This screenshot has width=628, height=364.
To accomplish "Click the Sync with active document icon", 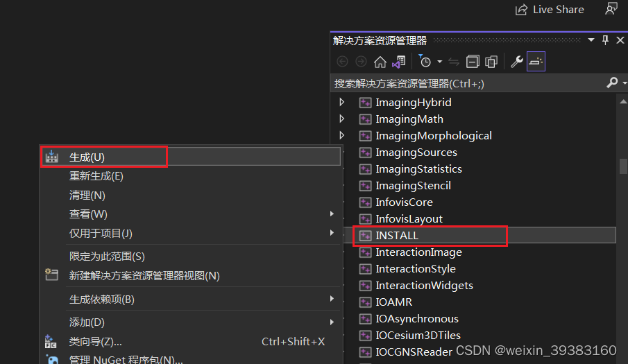I will pos(454,62).
